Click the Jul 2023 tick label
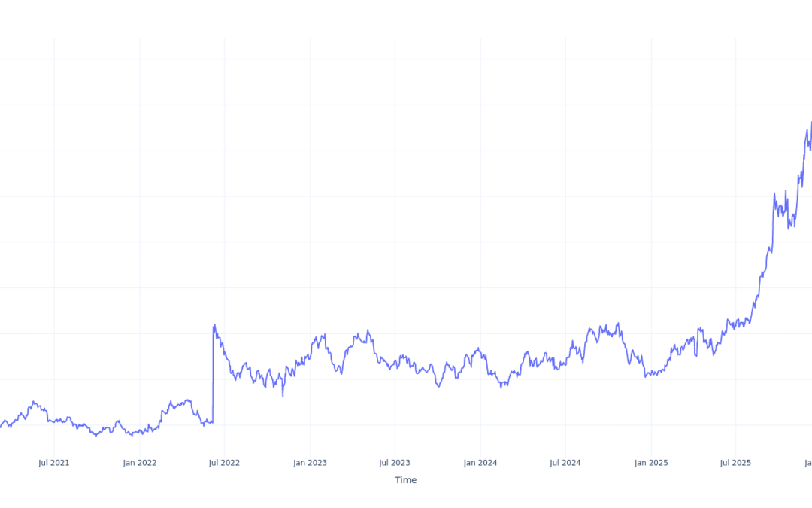 point(395,463)
